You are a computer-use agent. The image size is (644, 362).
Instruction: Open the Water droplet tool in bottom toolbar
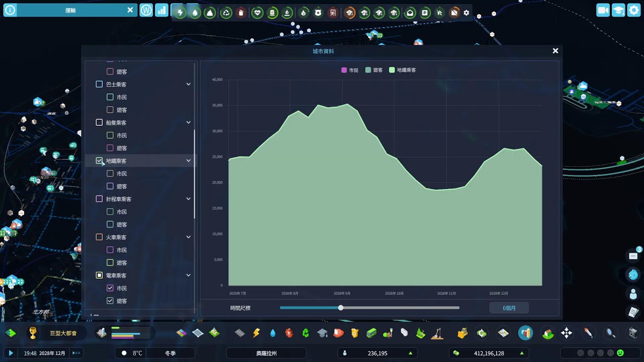[x=273, y=333]
